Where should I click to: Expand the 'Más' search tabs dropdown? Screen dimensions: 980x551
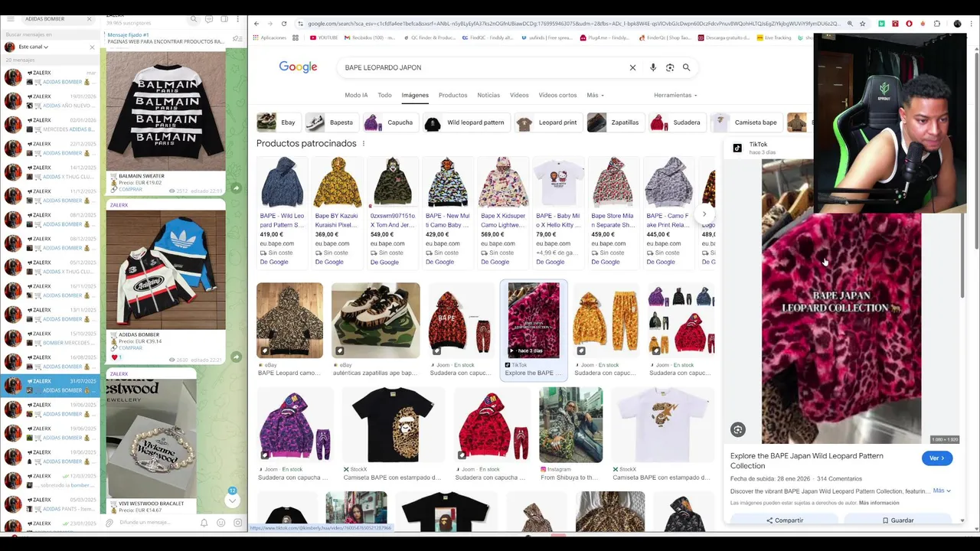click(595, 95)
